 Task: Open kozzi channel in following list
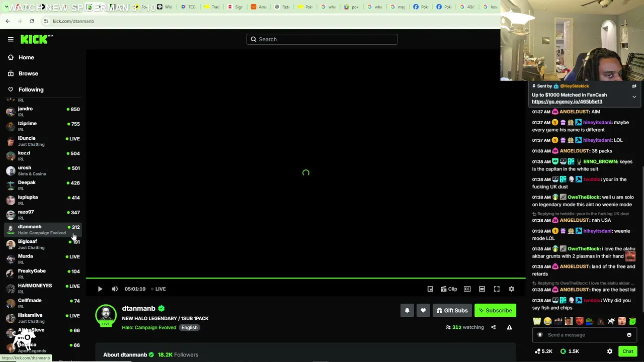tap(43, 156)
